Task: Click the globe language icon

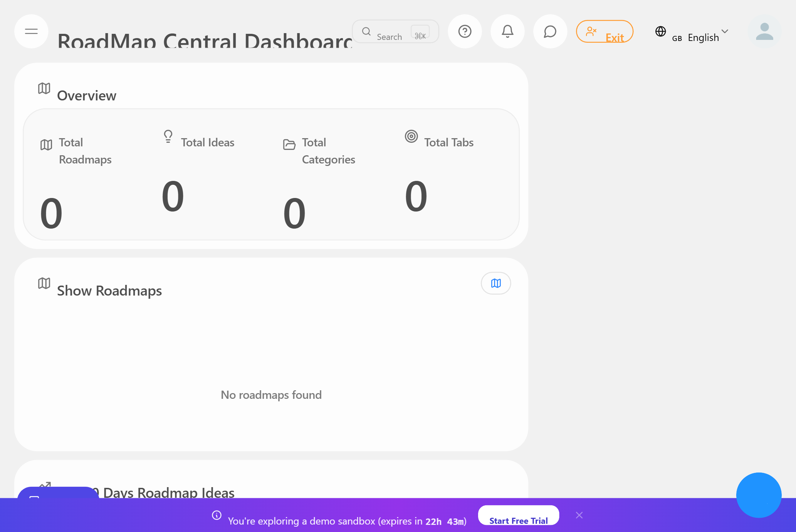Action: [661, 32]
